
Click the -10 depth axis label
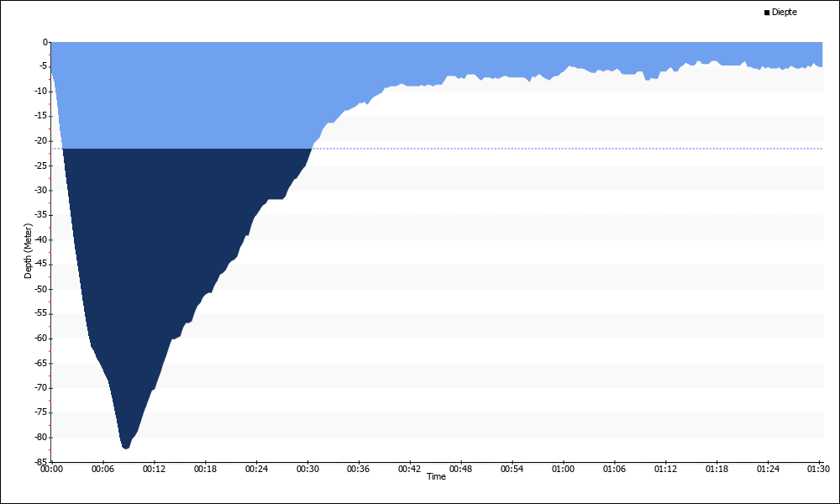point(41,91)
